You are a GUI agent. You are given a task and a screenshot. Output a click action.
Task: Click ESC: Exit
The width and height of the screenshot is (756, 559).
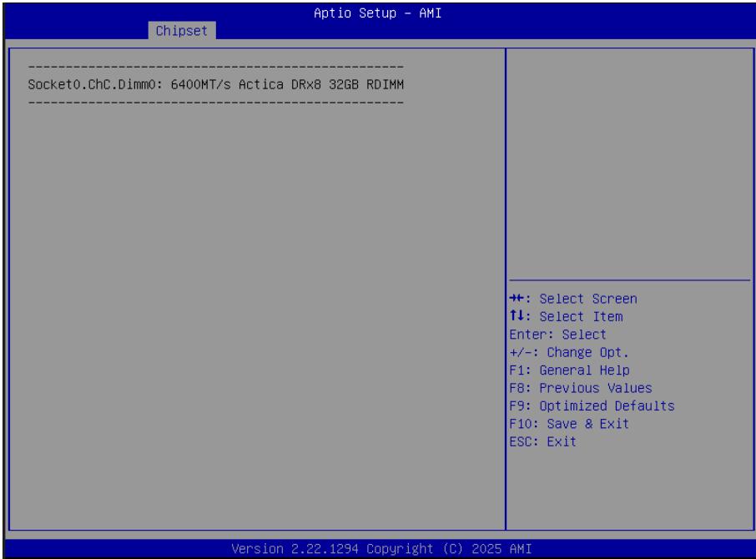pyautogui.click(x=543, y=441)
